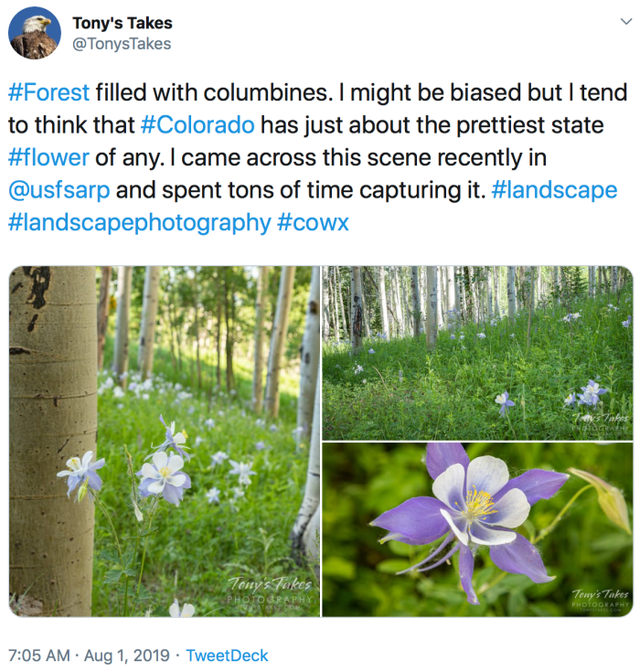The image size is (640, 672).
Task: Select the #flower hashtag
Action: [x=48, y=156]
